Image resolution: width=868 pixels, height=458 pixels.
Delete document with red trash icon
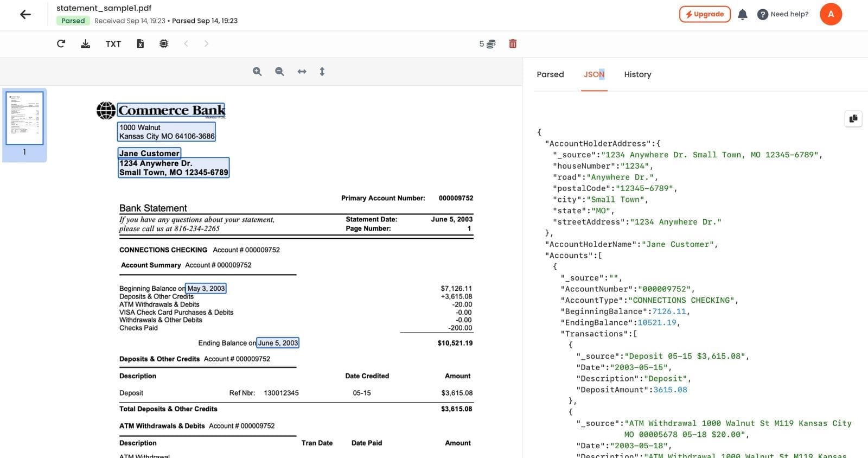pyautogui.click(x=513, y=44)
